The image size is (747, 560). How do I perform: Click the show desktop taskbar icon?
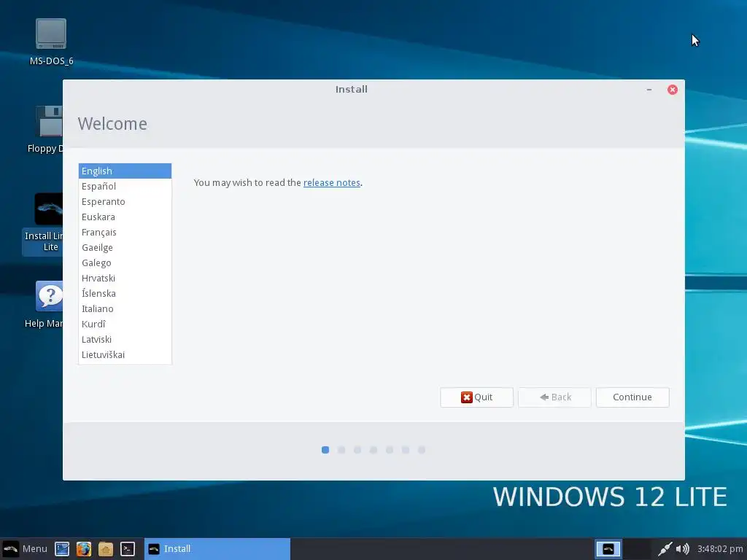62,549
